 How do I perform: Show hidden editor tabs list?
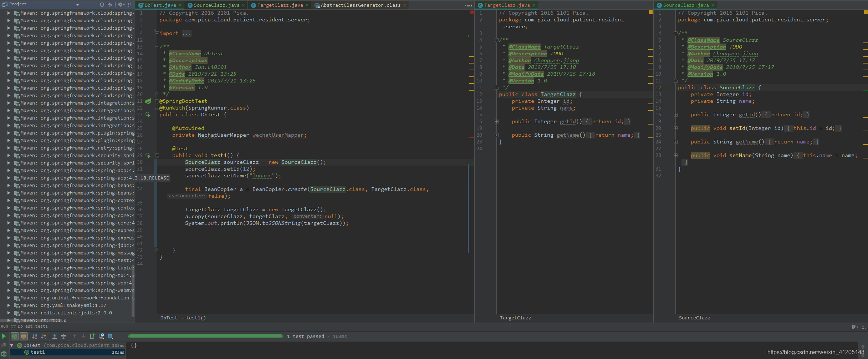[468, 5]
